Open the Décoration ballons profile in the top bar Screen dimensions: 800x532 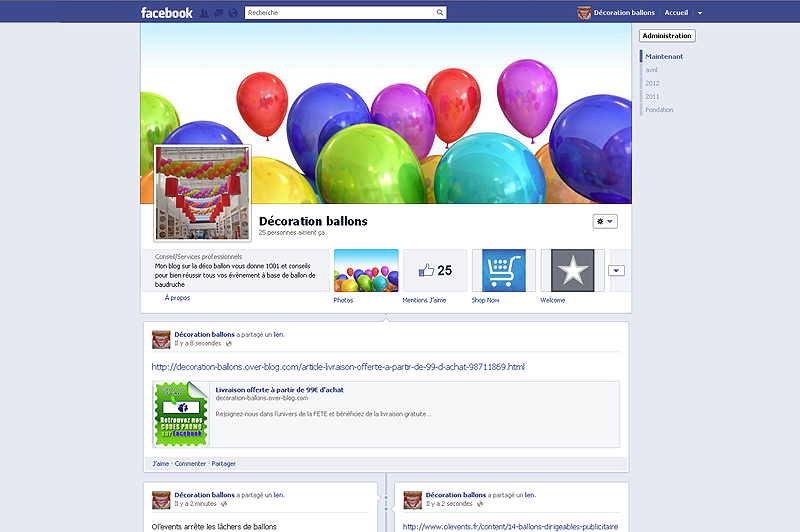616,13
